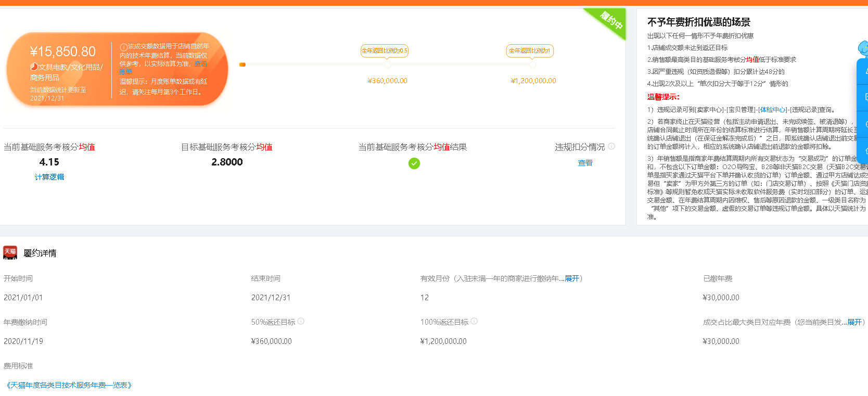Click the orange progress bar fill

pos(242,65)
